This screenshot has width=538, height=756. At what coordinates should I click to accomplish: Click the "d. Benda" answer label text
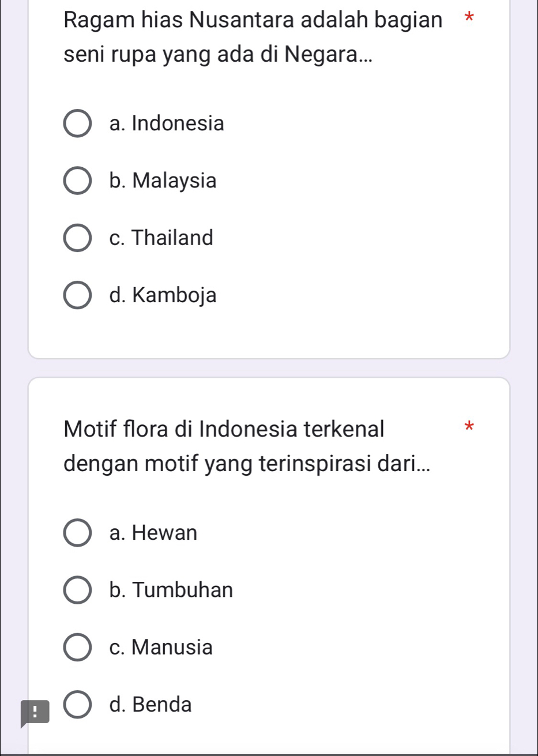point(150,704)
